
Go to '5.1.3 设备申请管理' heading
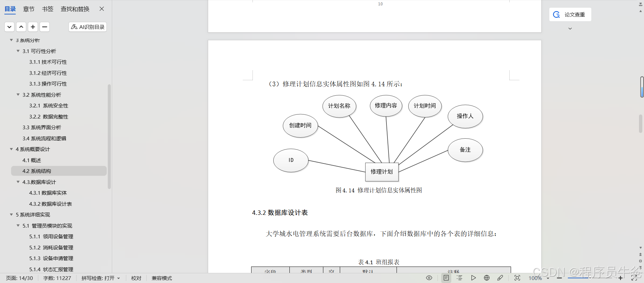coord(51,258)
